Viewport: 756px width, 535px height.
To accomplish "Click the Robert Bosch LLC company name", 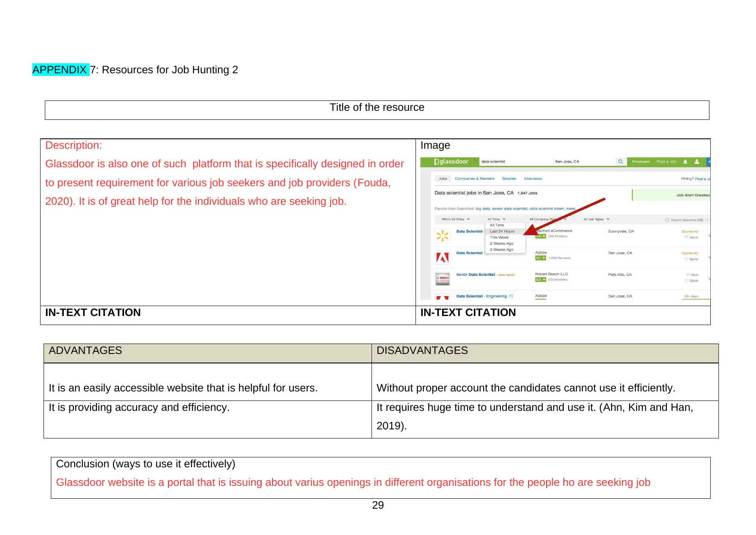I will click(x=551, y=274).
